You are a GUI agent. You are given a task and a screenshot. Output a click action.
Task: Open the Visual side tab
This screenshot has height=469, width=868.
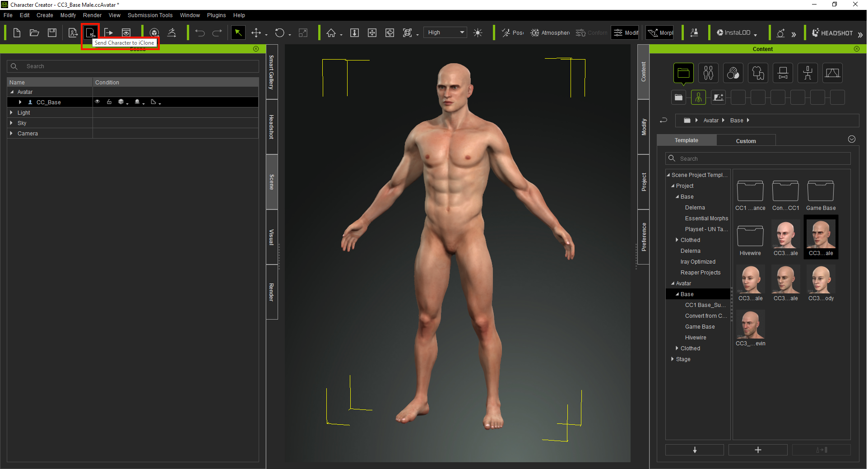[272, 237]
